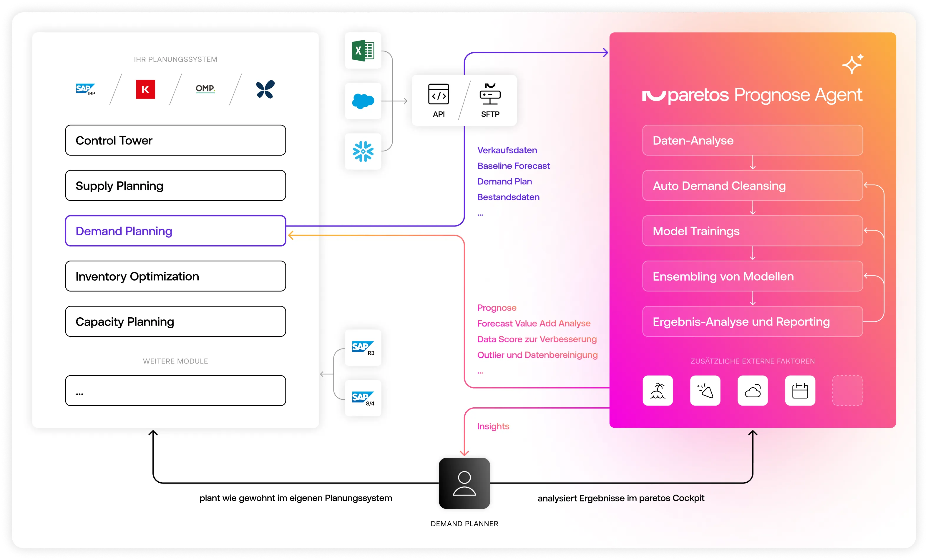The image size is (928, 560).
Task: Click the dashed empty factor placeholder
Action: point(847,390)
